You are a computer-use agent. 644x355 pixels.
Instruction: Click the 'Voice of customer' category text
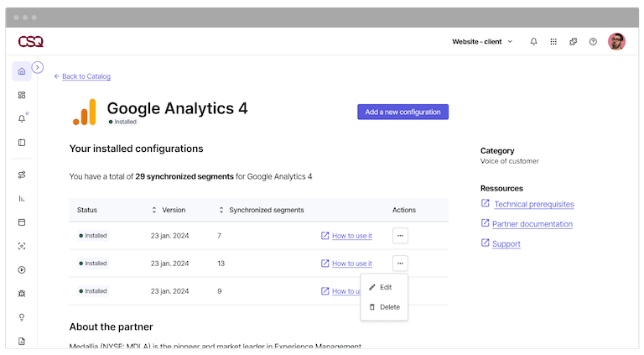coord(509,161)
